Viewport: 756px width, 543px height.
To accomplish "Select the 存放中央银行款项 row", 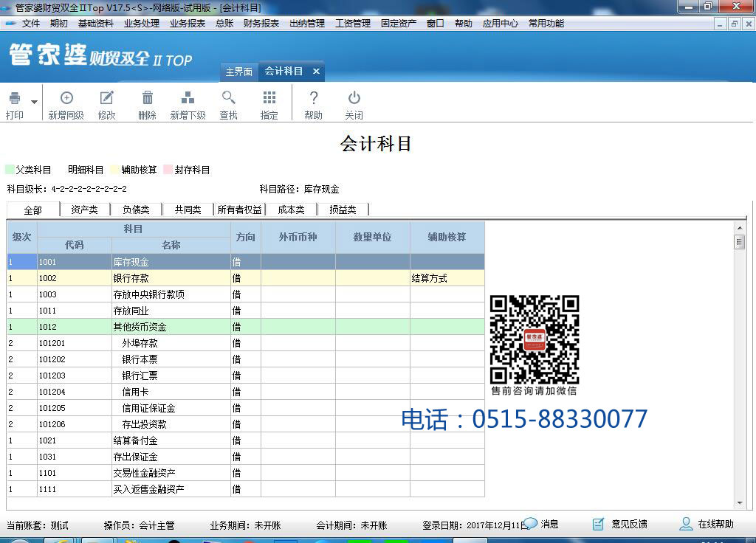I will pos(246,294).
